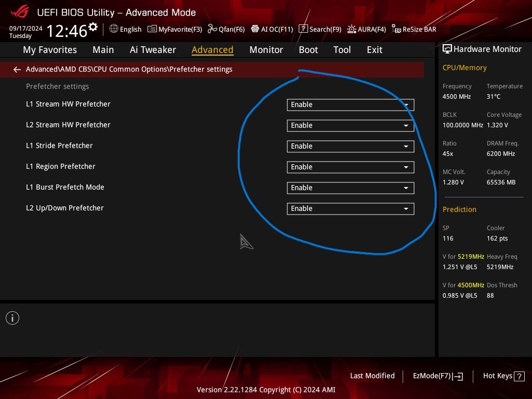This screenshot has width=532, height=399.
Task: Click the 4500 MHz frequency value
Action: tap(457, 96)
